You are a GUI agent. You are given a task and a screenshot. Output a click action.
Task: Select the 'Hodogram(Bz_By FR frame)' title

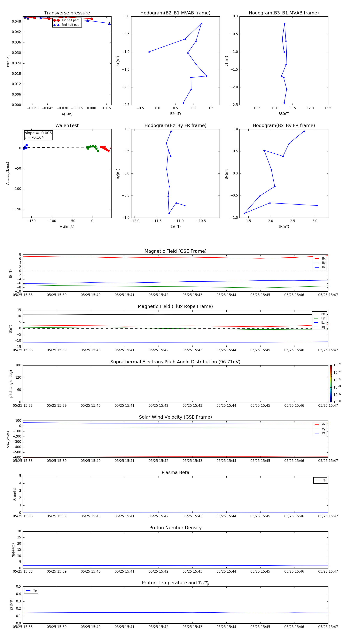(x=175, y=125)
